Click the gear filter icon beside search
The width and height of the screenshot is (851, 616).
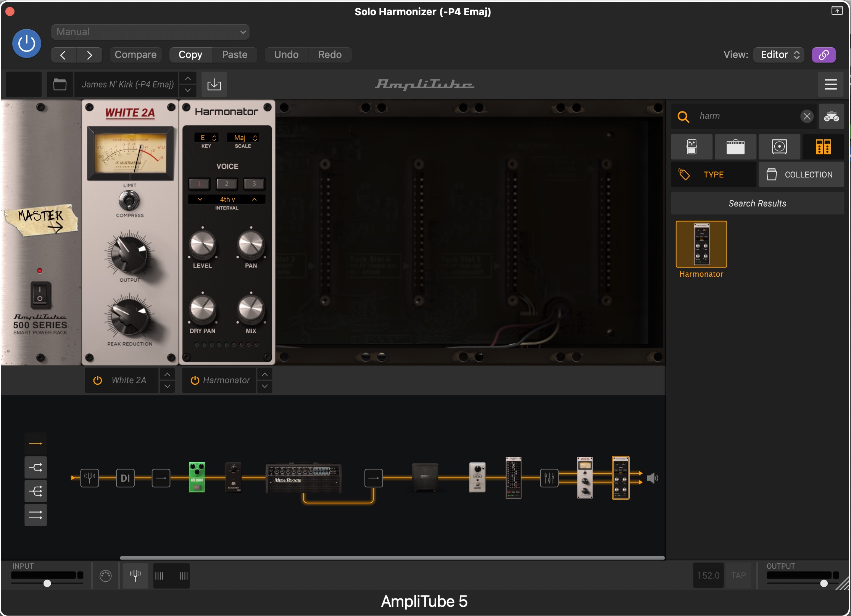coord(831,116)
